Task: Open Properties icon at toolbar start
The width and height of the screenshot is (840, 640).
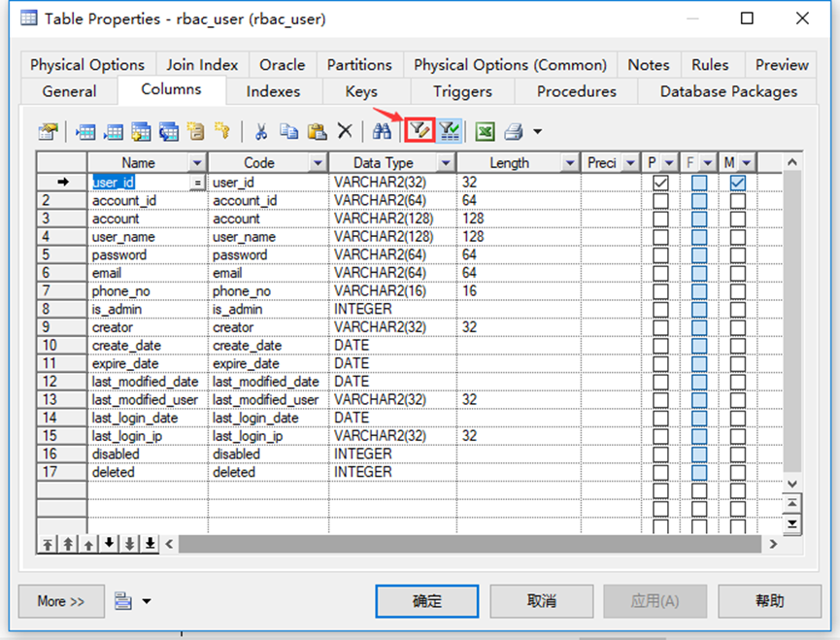Action: 49,131
